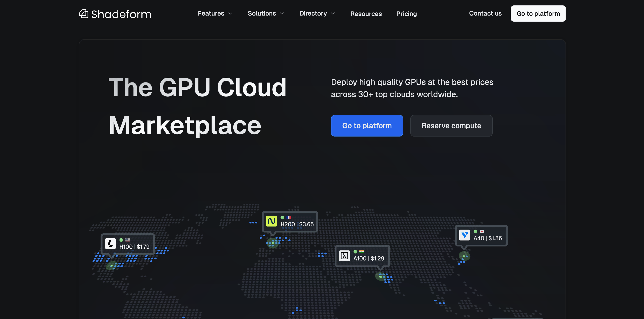Select the A100 | $1.29 price label
Viewport: 644px width, 319px height.
369,259
